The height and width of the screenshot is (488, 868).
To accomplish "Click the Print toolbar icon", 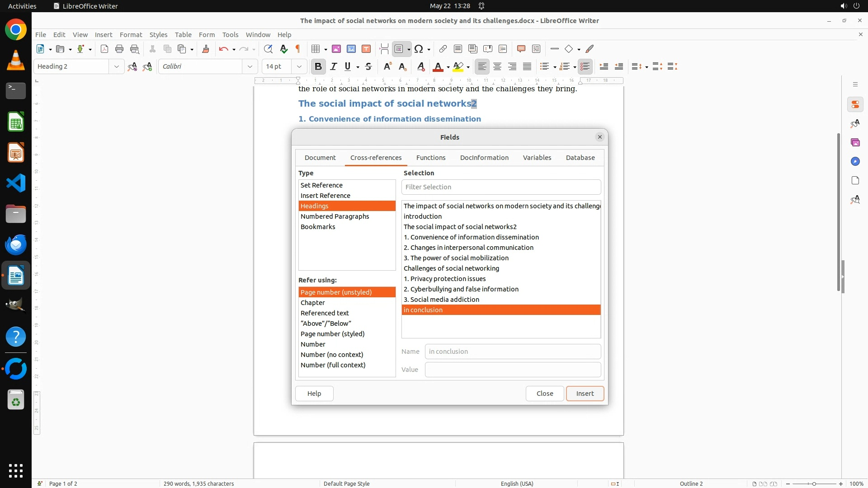I will [119, 49].
